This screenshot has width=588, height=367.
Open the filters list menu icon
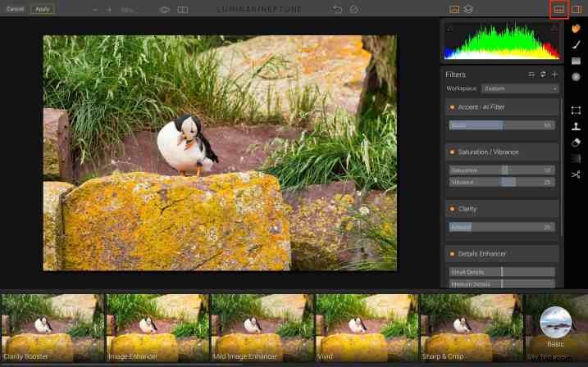click(531, 75)
